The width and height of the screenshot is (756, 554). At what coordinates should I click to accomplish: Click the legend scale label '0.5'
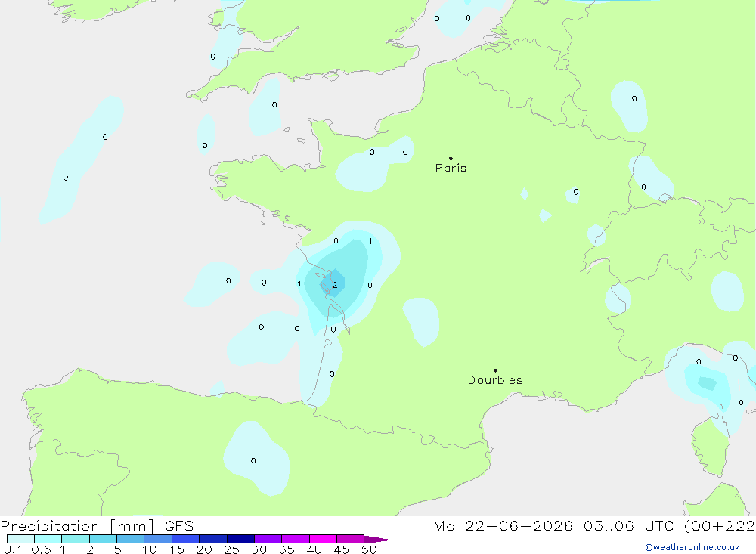point(41,549)
